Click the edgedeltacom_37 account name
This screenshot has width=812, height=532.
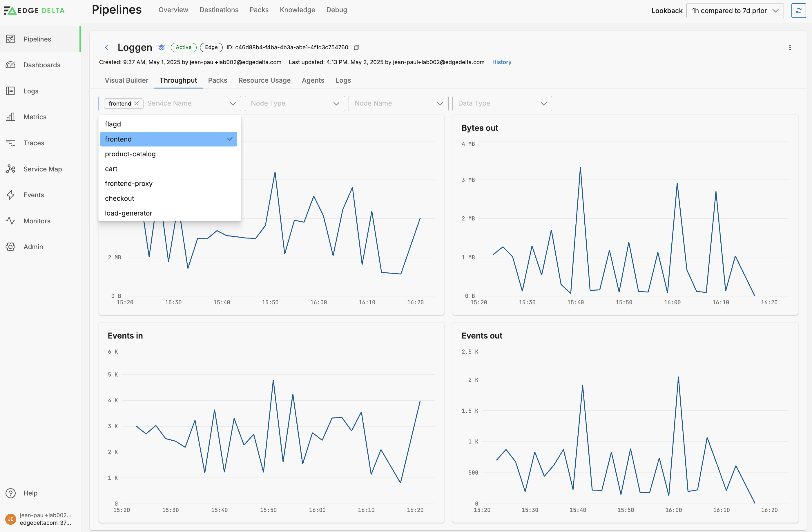click(x=45, y=523)
